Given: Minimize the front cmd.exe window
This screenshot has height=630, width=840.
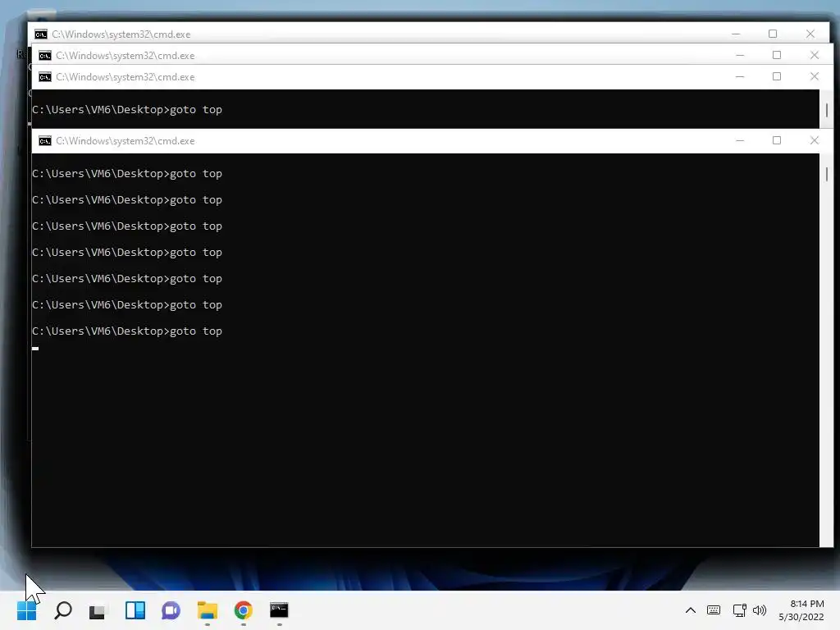Looking at the screenshot, I should (740, 141).
